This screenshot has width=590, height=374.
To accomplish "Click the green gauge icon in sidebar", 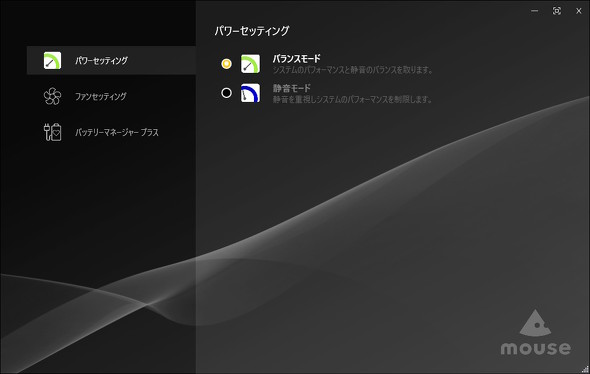I will pos(52,61).
